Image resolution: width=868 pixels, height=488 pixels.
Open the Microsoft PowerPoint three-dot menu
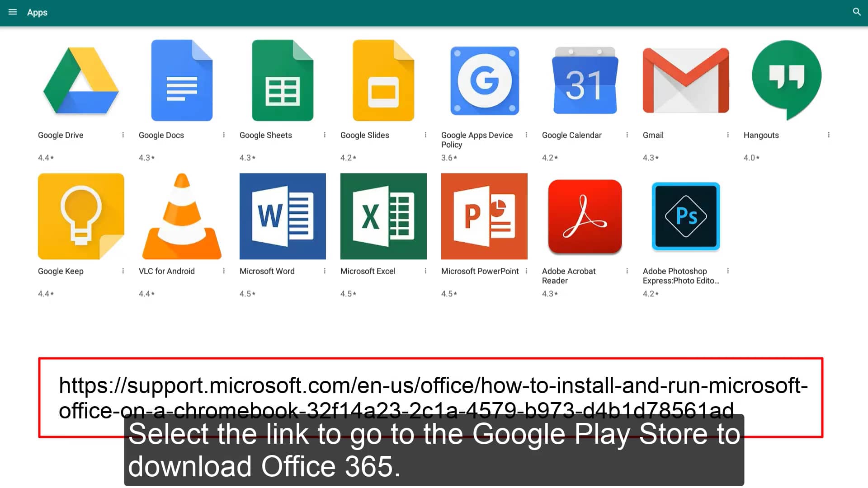tap(526, 271)
